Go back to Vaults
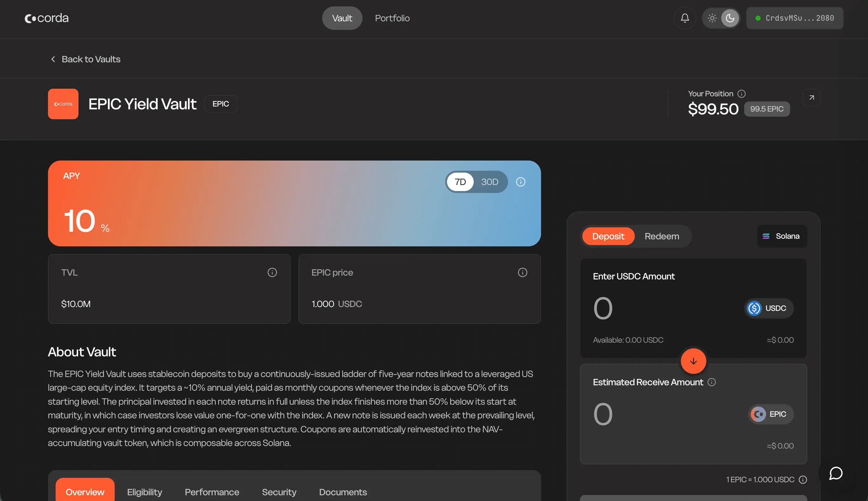This screenshot has width=868, height=501. (86, 59)
